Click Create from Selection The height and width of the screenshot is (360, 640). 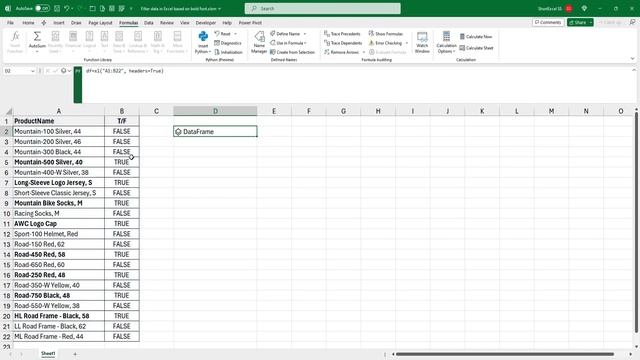point(292,52)
